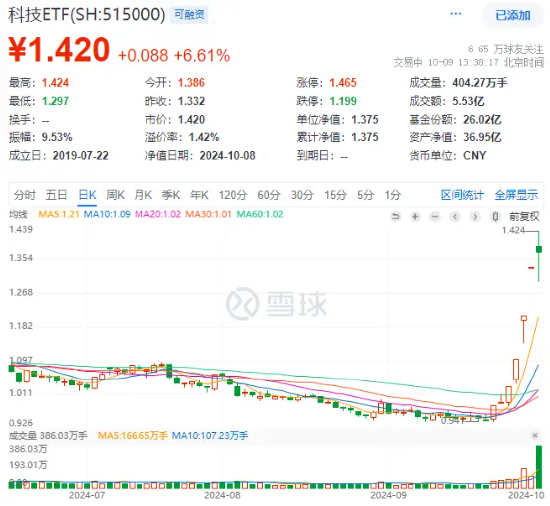Switch to the 60分 tab

[269, 195]
